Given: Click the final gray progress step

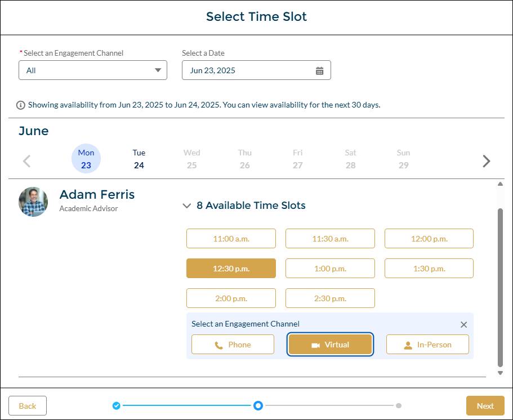Looking at the screenshot, I should pyautogui.click(x=398, y=405).
